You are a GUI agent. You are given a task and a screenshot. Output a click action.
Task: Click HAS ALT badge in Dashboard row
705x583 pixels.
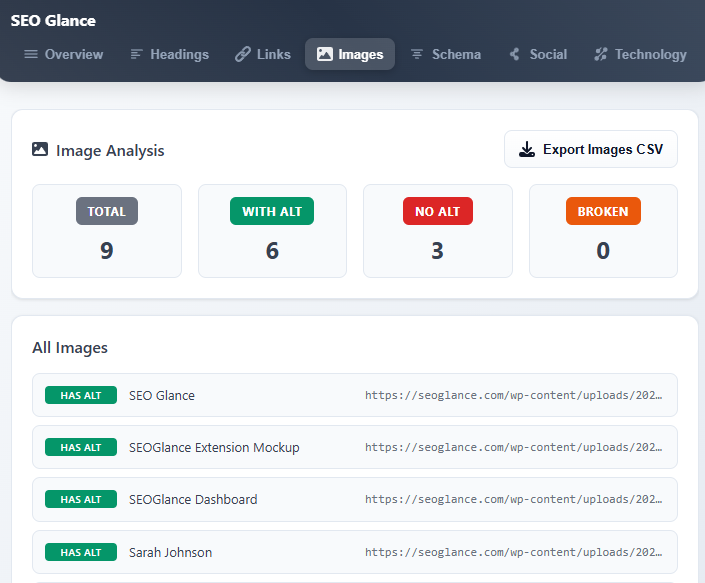point(81,499)
